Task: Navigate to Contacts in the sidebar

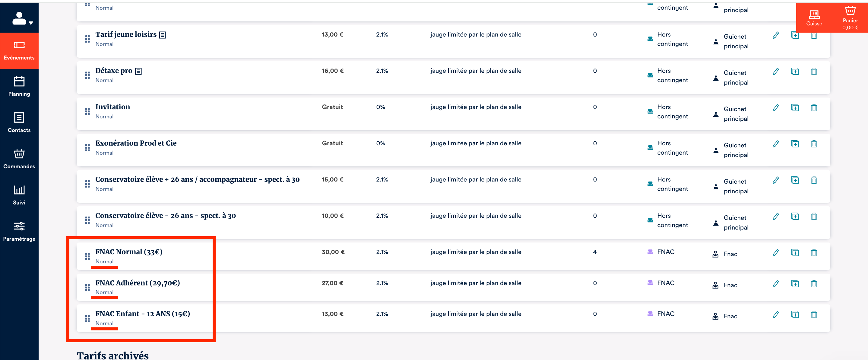Action: 19,123
